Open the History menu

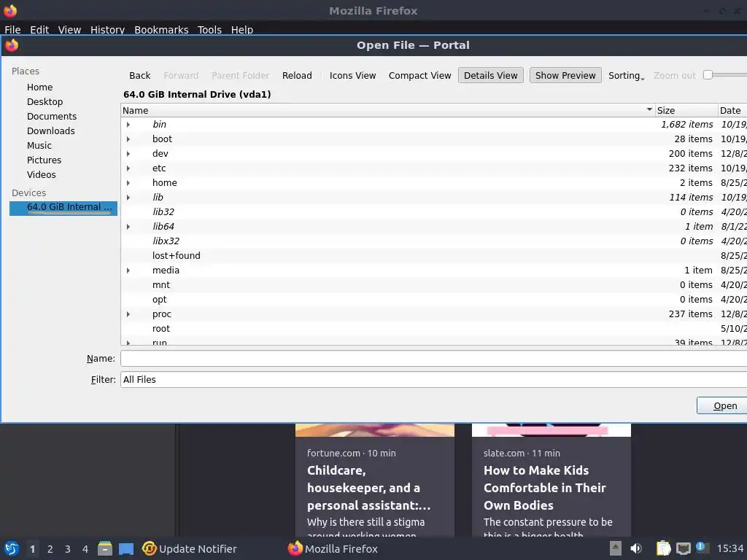107,29
